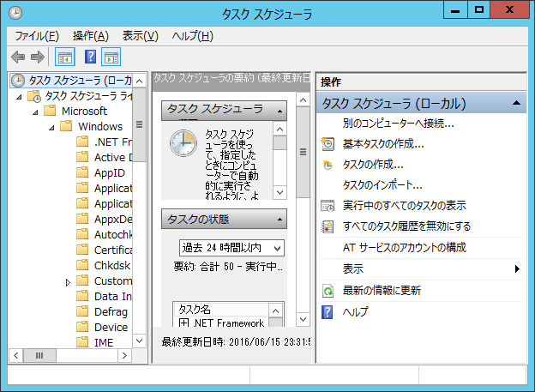Open the 操作(A) menu
The width and height of the screenshot is (535, 392).
click(x=90, y=36)
